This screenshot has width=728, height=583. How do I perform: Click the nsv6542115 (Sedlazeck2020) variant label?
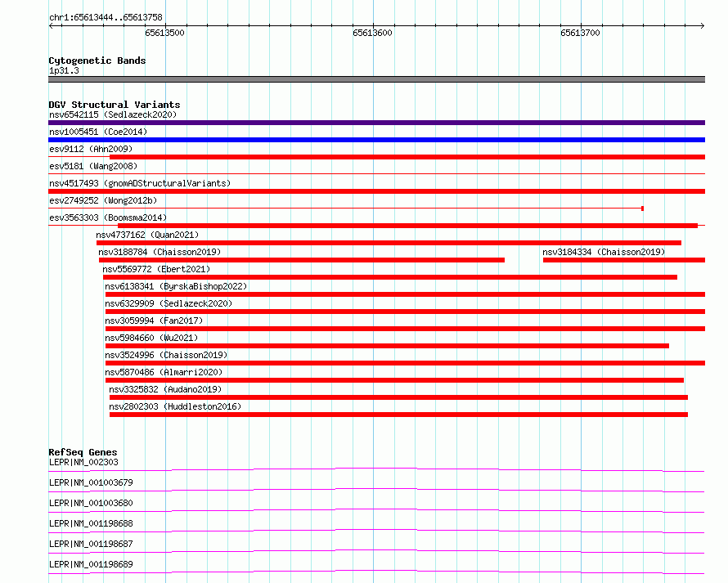pyautogui.click(x=113, y=114)
